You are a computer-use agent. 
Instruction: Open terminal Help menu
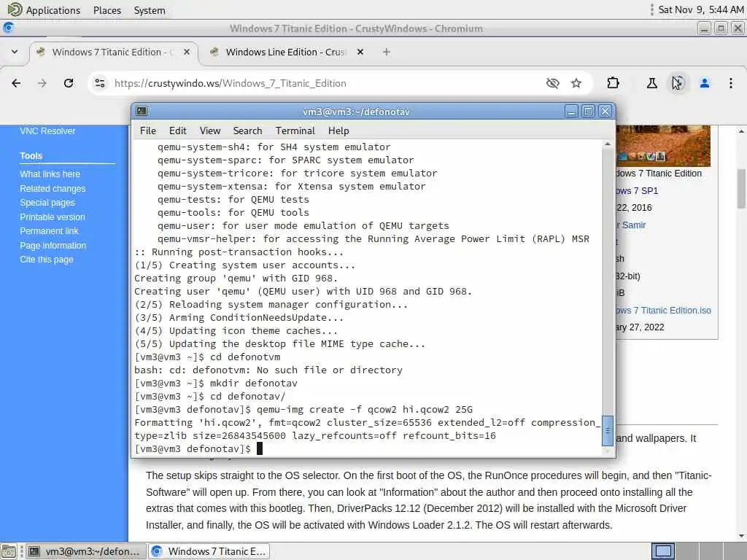(x=338, y=131)
